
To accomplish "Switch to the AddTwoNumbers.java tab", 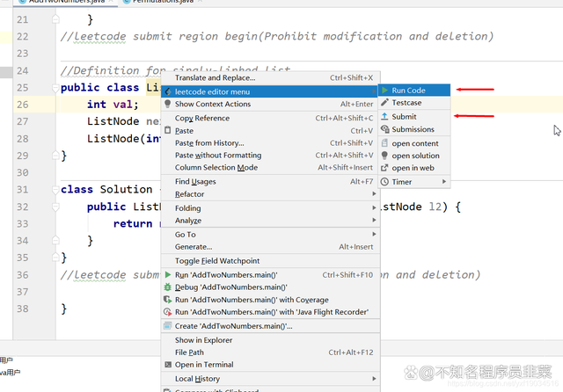I will pyautogui.click(x=65, y=2).
